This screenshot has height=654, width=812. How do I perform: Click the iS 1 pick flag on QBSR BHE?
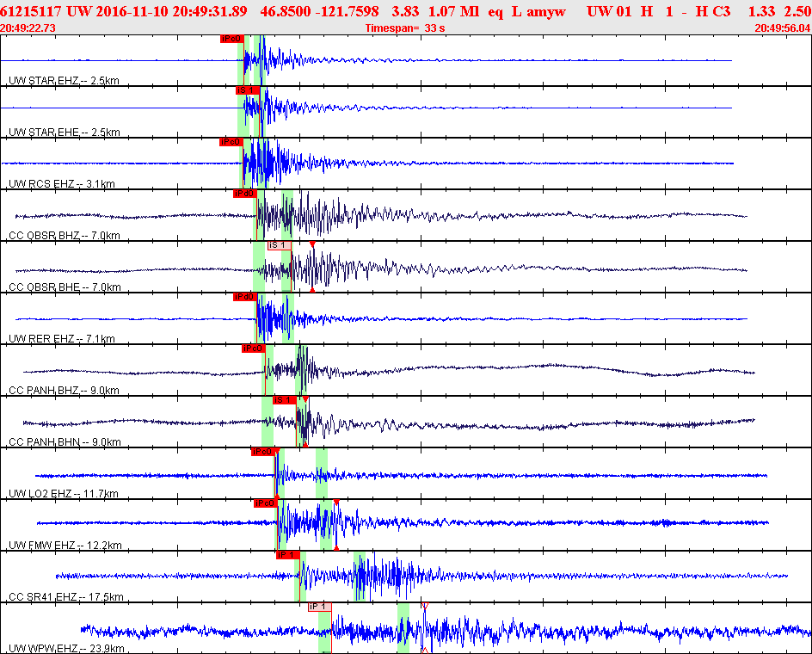point(279,245)
